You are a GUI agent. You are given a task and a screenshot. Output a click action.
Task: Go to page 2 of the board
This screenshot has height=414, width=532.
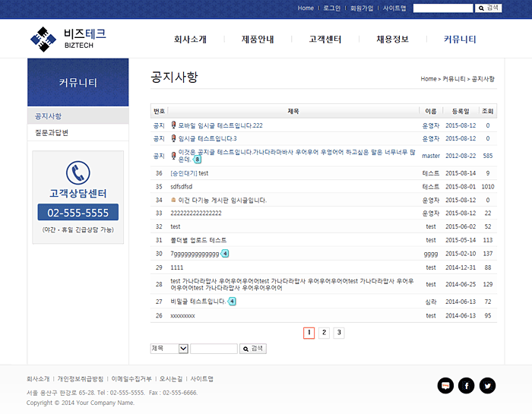pyautogui.click(x=324, y=333)
